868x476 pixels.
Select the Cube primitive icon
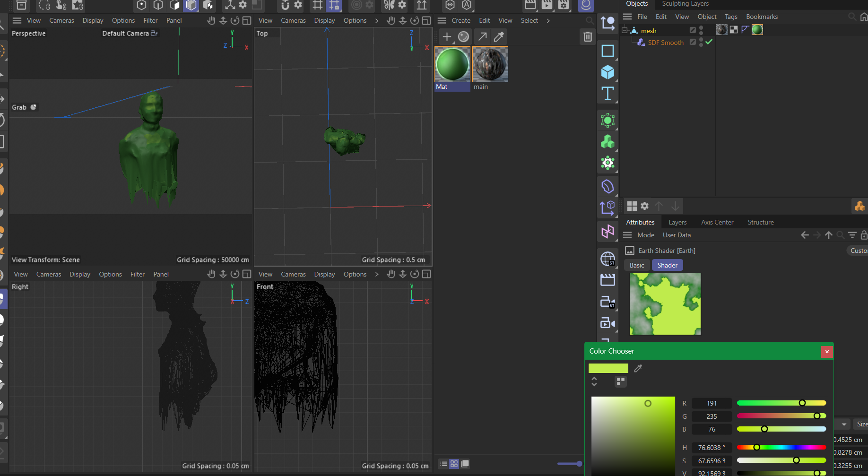tap(608, 72)
